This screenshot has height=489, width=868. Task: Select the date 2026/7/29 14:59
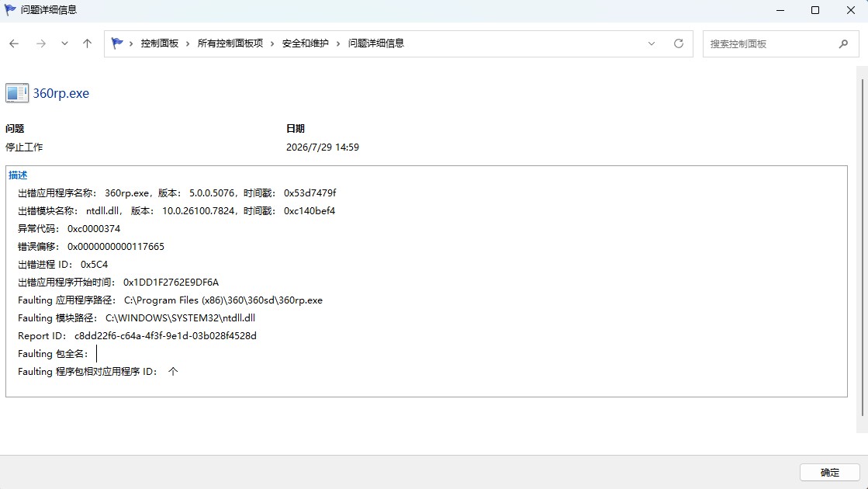(322, 147)
